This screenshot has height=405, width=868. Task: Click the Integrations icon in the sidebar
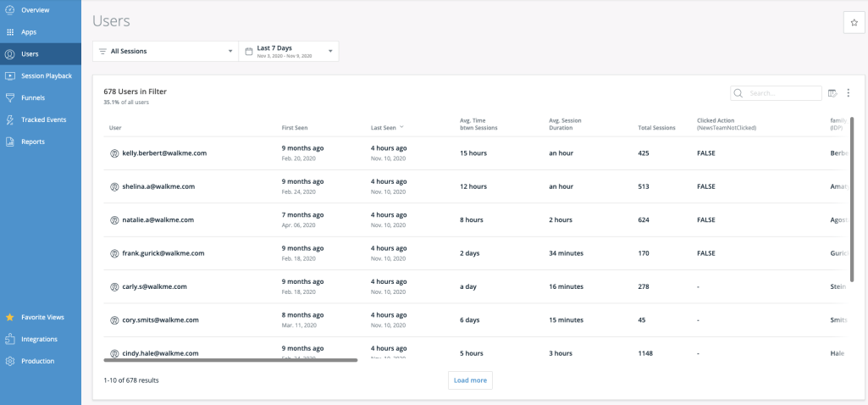[10, 339]
